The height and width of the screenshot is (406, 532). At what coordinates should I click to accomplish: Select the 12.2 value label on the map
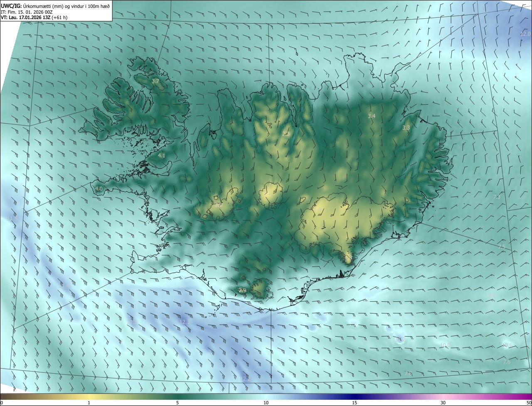click(x=245, y=378)
